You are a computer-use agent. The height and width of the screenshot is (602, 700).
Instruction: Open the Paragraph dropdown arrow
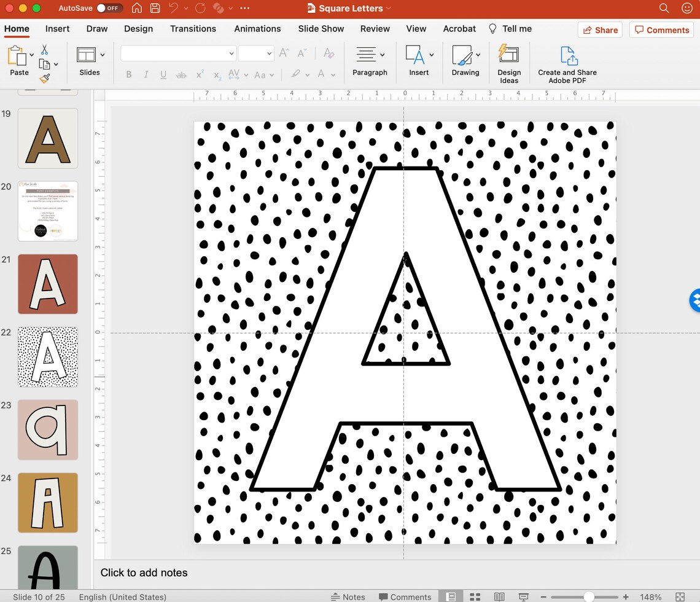click(x=382, y=55)
